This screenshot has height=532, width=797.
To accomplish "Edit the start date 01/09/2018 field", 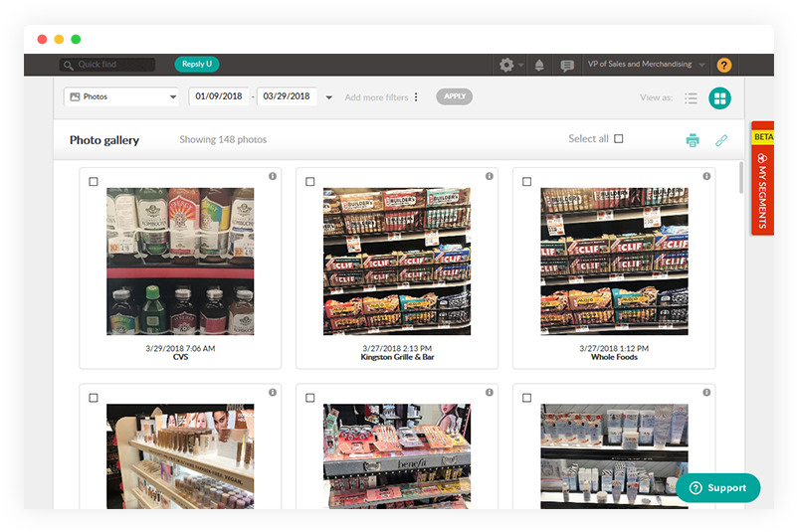I will [219, 96].
